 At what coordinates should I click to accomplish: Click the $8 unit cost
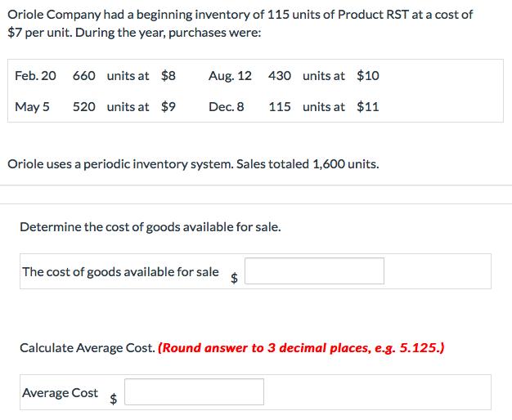(168, 76)
